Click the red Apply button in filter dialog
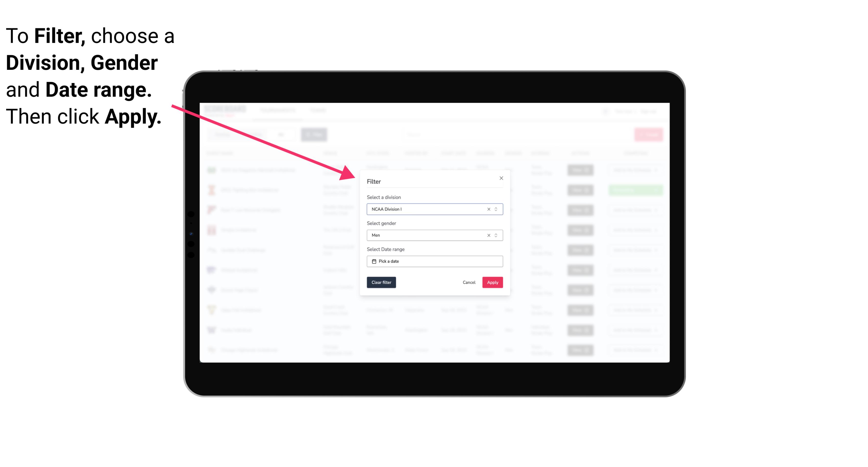 tap(492, 283)
